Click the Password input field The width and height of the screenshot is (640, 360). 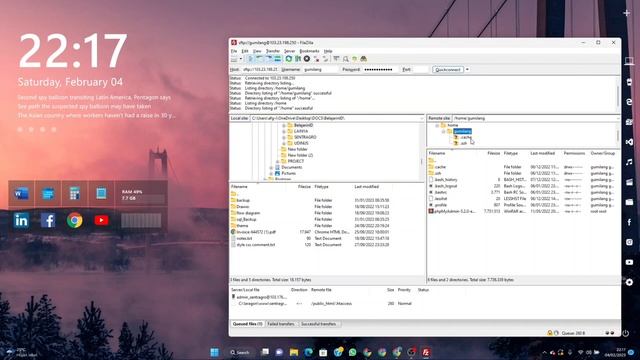coord(380,70)
